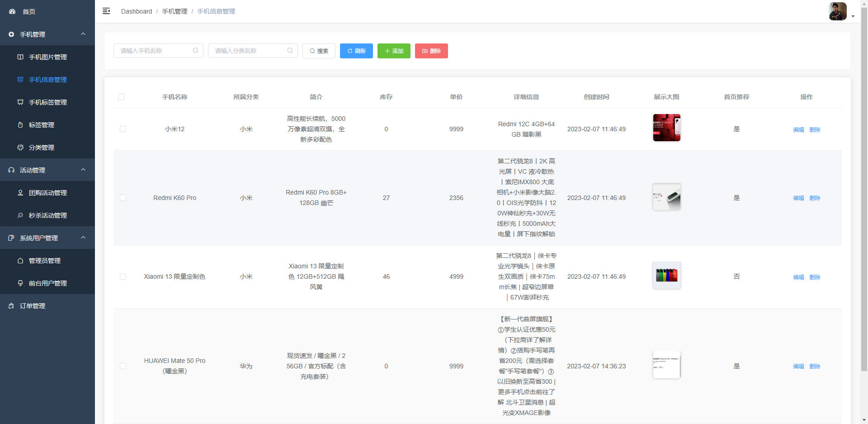This screenshot has height=424, width=868.
Task: Collapse the 手机管理 section chevron
Action: [x=83, y=34]
